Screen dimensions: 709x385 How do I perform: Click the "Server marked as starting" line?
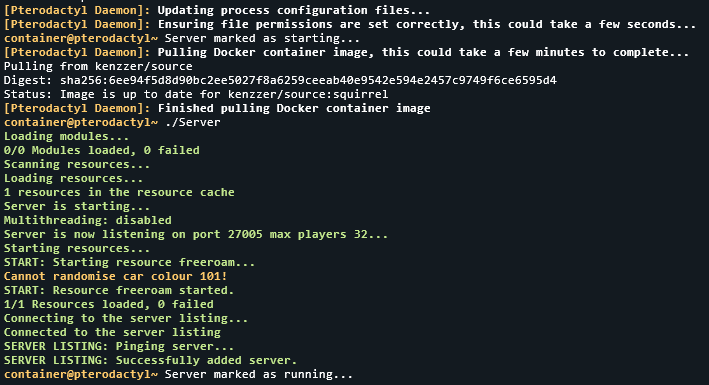point(182,38)
